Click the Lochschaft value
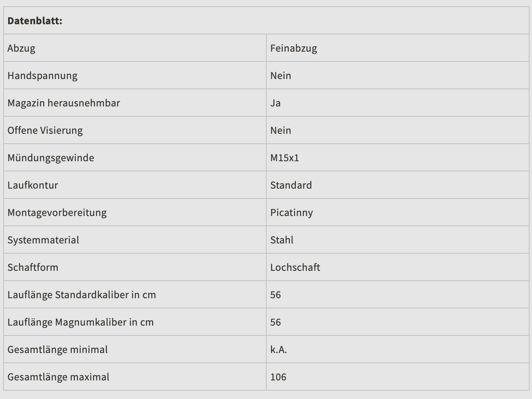Image resolution: width=532 pixels, height=399 pixels. pyautogui.click(x=295, y=267)
